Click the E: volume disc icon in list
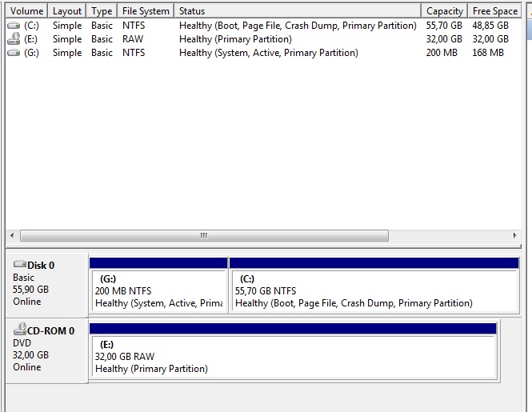Viewport: 532px width, 412px height. click(14, 38)
